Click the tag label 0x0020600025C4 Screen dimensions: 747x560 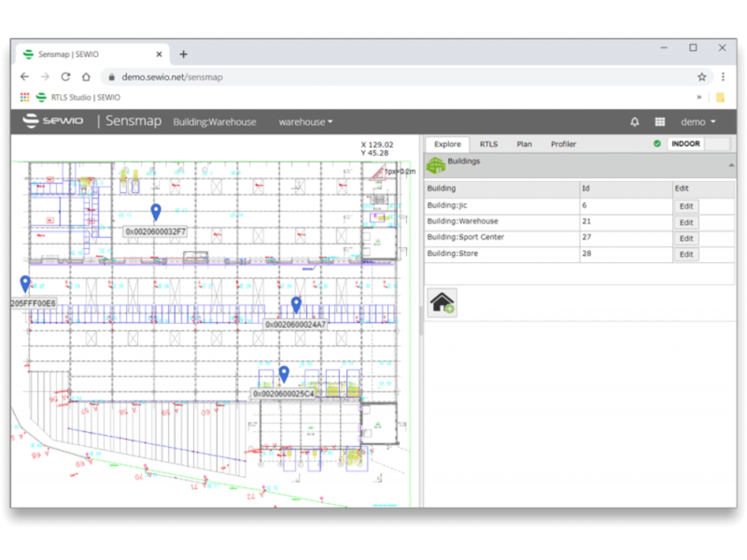(x=284, y=394)
